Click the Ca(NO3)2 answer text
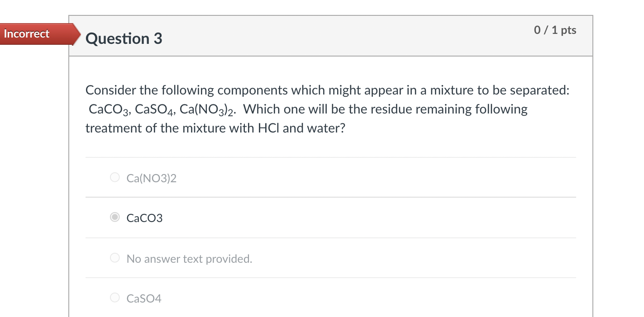The height and width of the screenshot is (317, 644). (x=151, y=178)
